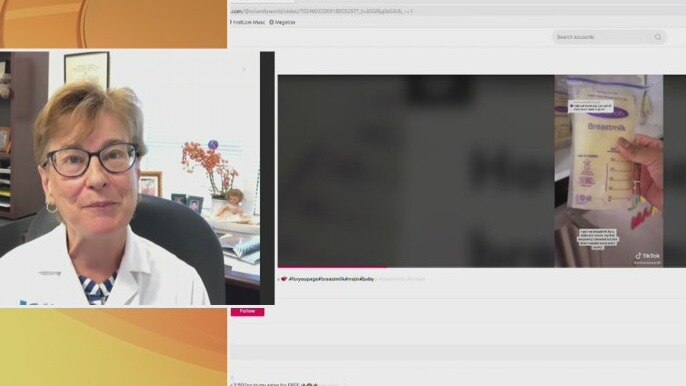Click the TikTok logo watermark on video
686x386 pixels.
click(x=648, y=256)
